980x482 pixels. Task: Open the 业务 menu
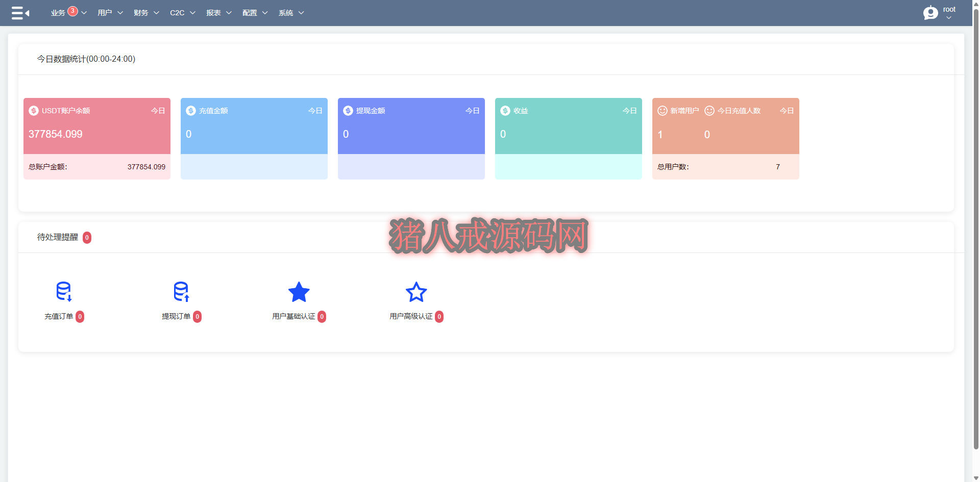click(58, 13)
